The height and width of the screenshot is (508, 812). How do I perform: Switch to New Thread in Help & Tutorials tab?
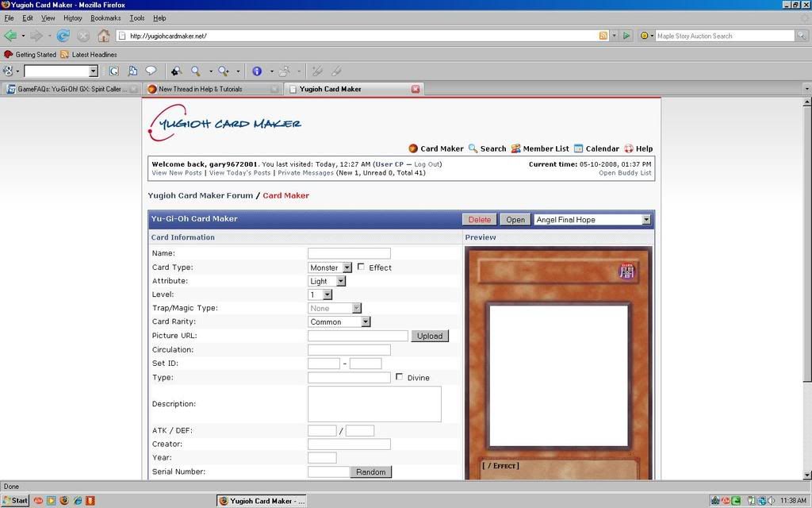[206, 89]
